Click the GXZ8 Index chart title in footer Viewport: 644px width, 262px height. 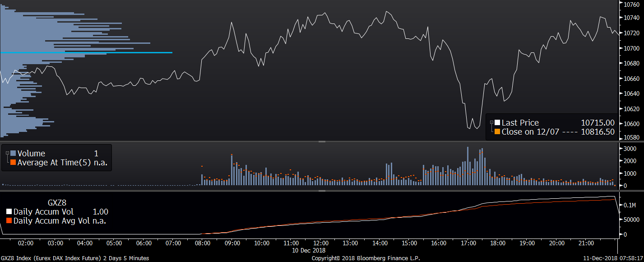pos(75,258)
